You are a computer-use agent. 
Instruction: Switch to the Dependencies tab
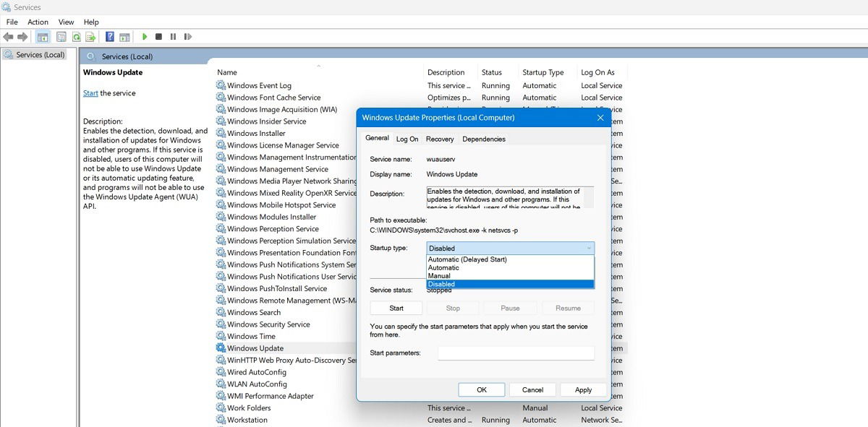coord(484,139)
